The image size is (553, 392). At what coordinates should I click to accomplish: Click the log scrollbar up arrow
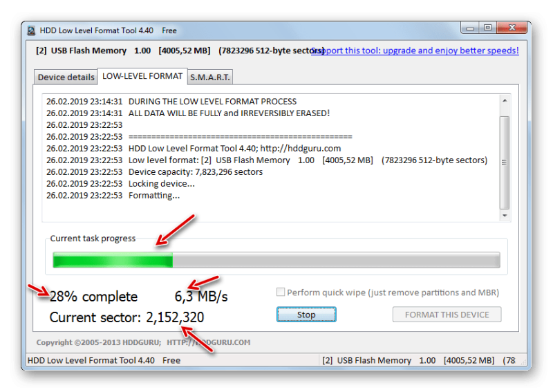click(505, 101)
